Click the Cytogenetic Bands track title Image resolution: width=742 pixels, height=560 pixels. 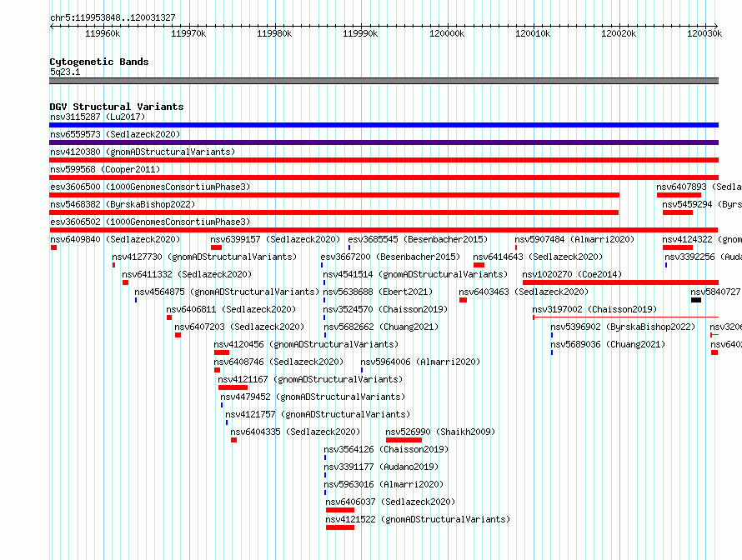coord(99,62)
